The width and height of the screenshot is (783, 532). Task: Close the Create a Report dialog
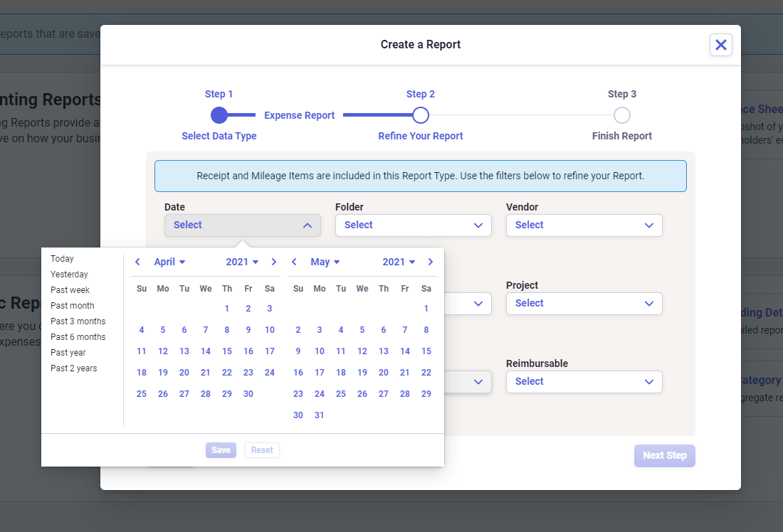pos(720,44)
